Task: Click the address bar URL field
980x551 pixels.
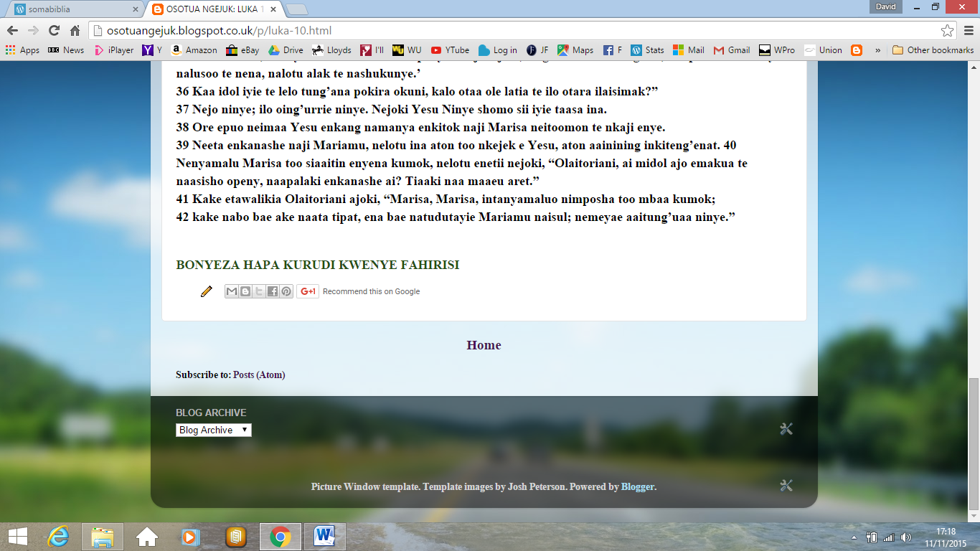Action: point(502,31)
